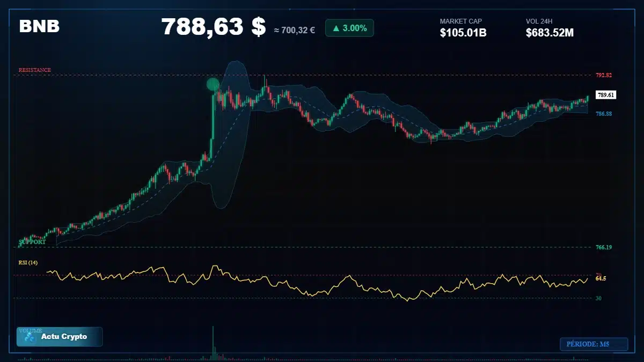
Task: Click the Actu Crypto logo icon
Action: pyautogui.click(x=30, y=337)
